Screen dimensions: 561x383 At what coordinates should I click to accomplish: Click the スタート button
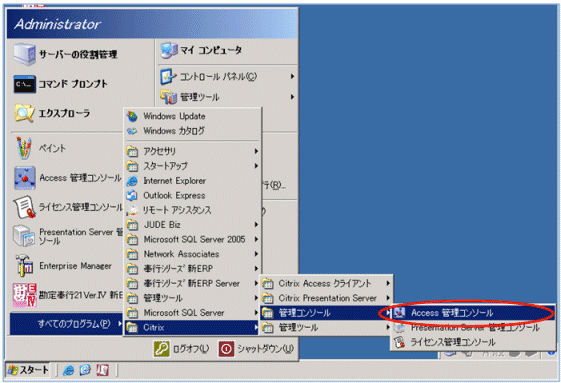coord(28,370)
